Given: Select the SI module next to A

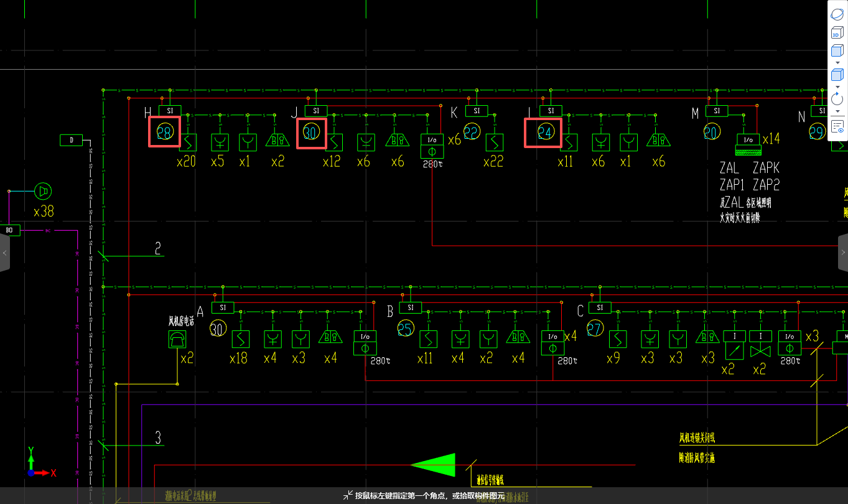Looking at the screenshot, I should 223,307.
